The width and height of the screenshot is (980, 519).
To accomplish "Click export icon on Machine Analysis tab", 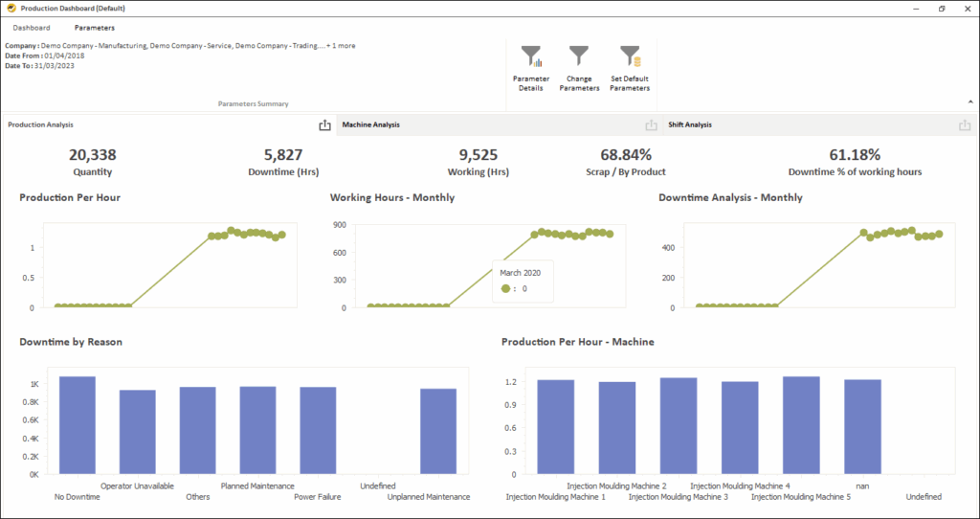I will (651, 125).
